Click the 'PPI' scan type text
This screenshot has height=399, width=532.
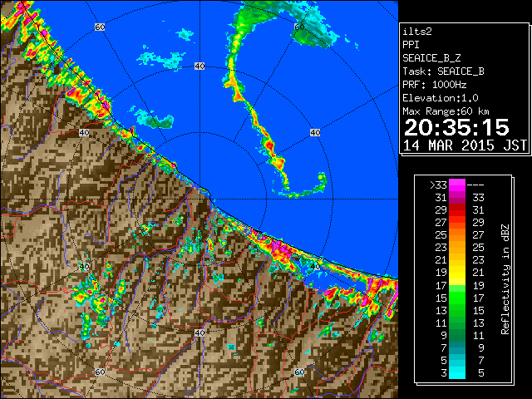[x=411, y=45]
